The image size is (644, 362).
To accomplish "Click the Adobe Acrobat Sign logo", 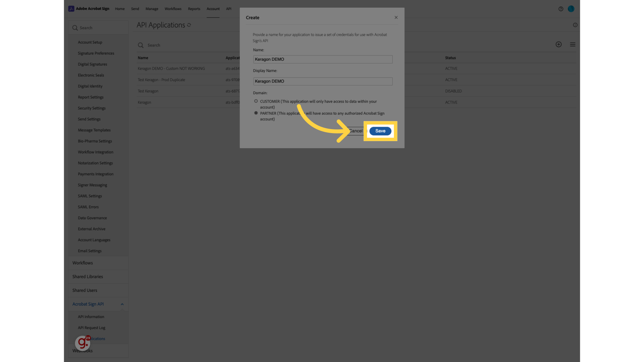I will [x=89, y=9].
